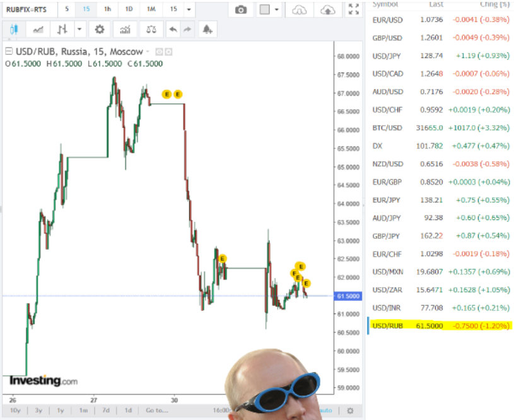
Task: Save chart layout via cloud upload icon
Action: (x=327, y=10)
